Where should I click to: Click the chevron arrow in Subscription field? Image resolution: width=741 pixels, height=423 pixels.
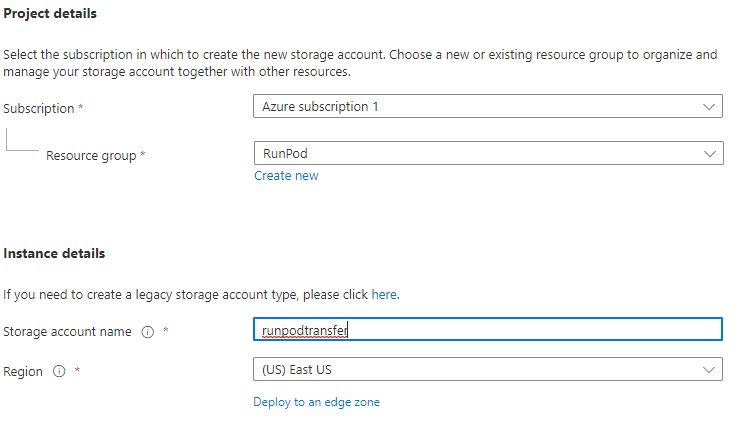pos(710,107)
